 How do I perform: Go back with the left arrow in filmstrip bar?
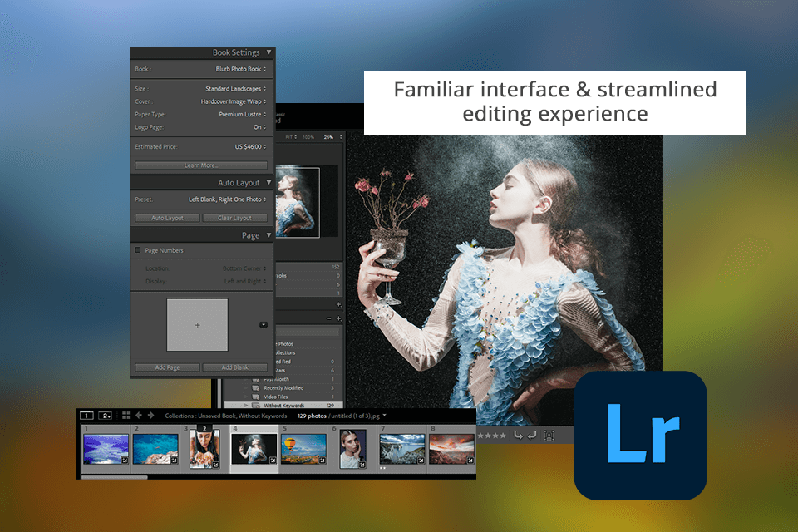tap(139, 416)
